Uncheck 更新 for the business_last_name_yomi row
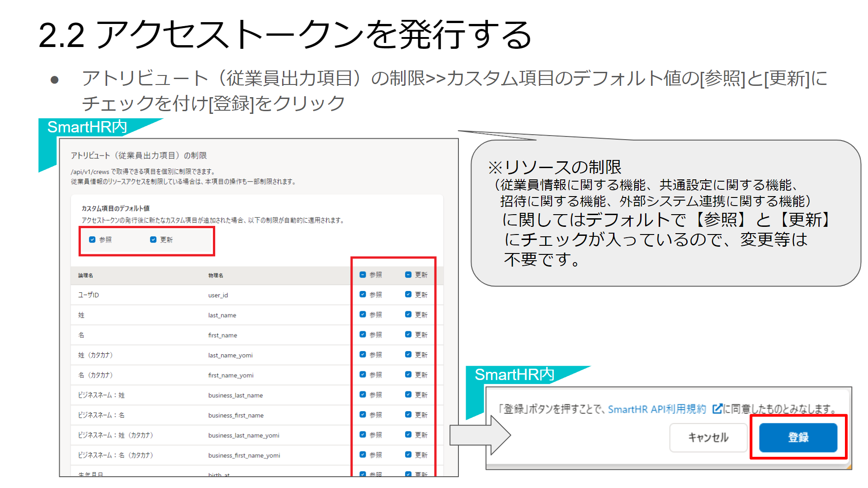868x488 pixels. (x=408, y=435)
